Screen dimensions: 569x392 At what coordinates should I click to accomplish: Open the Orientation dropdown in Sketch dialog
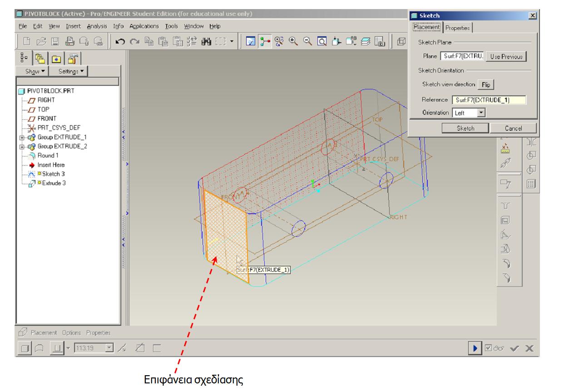pos(482,113)
